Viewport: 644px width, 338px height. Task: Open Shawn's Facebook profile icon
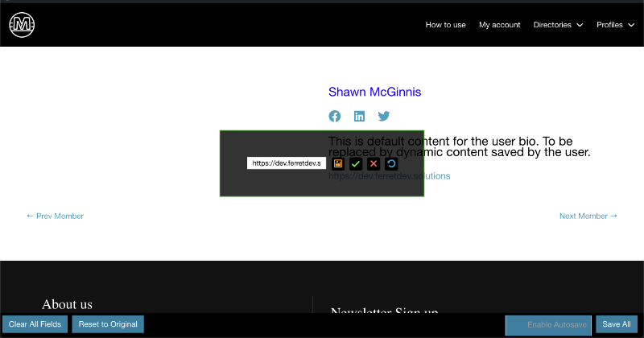335,117
